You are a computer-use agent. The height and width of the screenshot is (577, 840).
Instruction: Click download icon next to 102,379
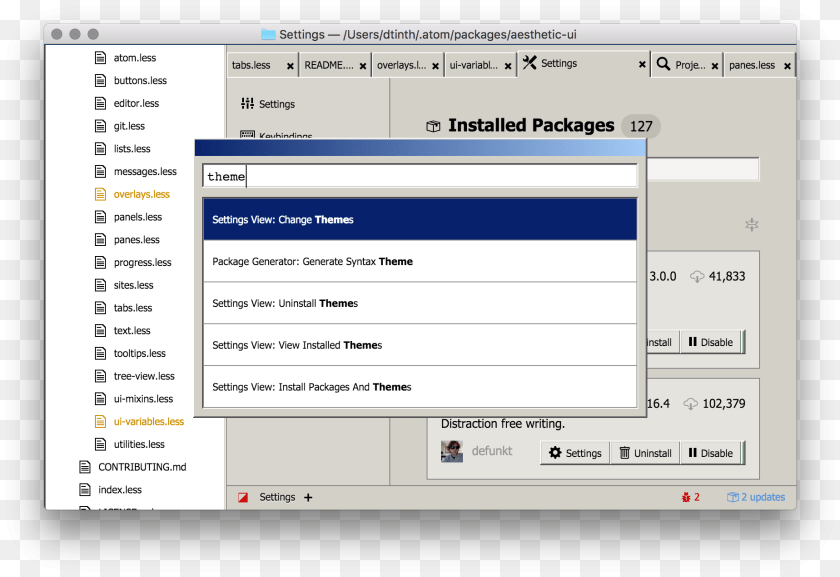point(691,404)
